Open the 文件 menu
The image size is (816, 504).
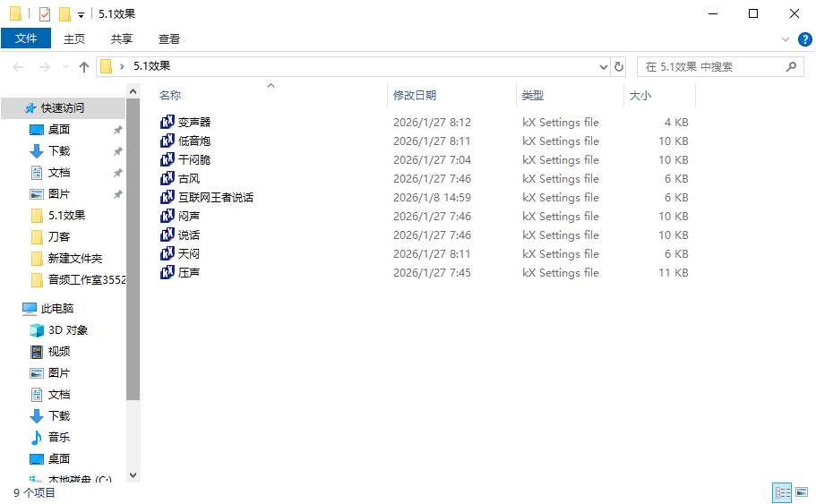[x=26, y=38]
